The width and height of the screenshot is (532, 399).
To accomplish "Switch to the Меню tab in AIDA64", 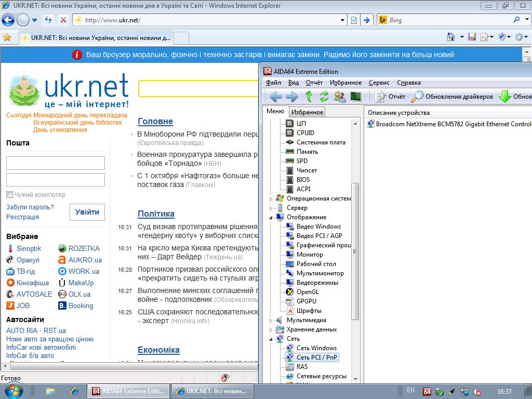I will tap(275, 111).
